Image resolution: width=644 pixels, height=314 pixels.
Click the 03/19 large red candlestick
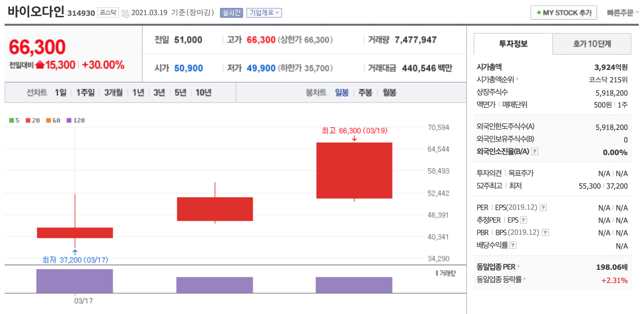click(x=354, y=171)
